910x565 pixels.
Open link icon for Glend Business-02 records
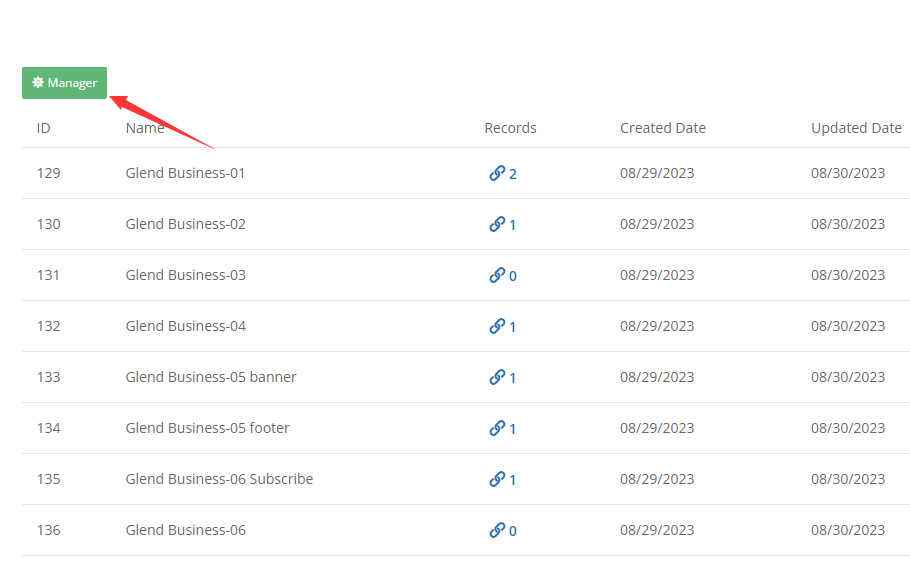497,224
